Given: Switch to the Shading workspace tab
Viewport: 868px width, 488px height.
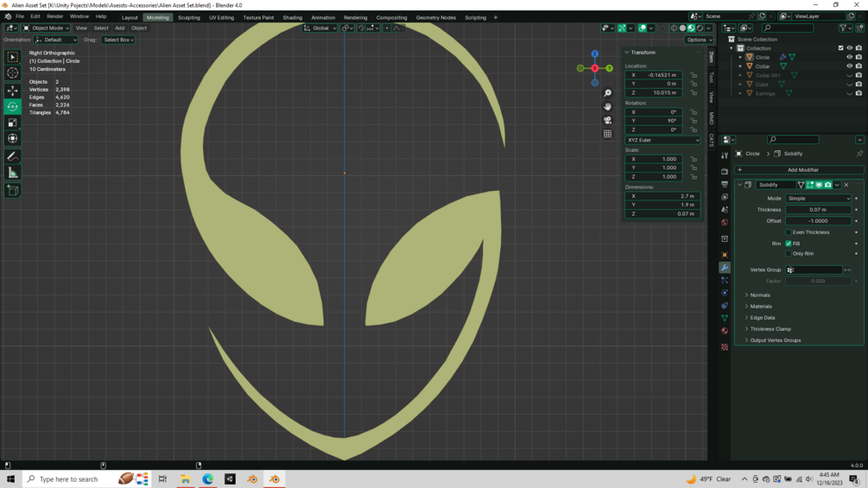Looking at the screenshot, I should click(292, 17).
